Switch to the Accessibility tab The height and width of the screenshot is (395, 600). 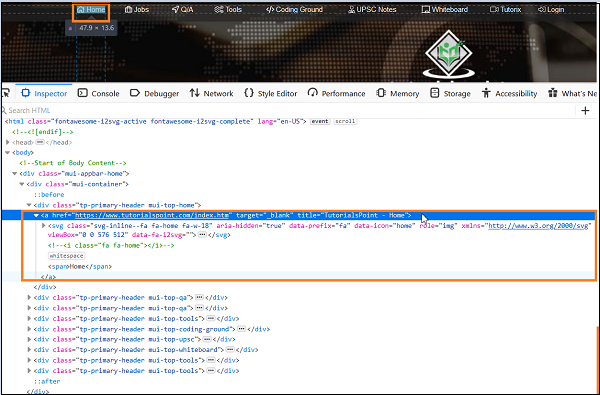509,93
